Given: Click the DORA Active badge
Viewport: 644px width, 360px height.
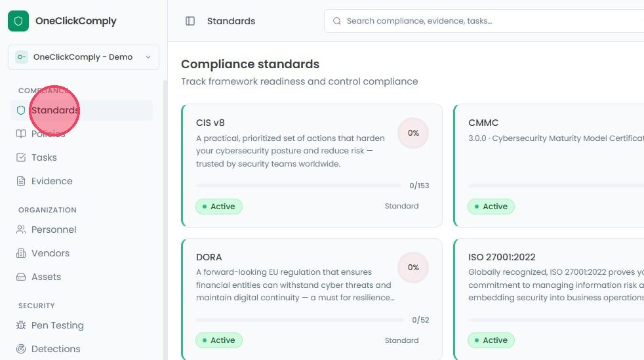Looking at the screenshot, I should tap(219, 340).
